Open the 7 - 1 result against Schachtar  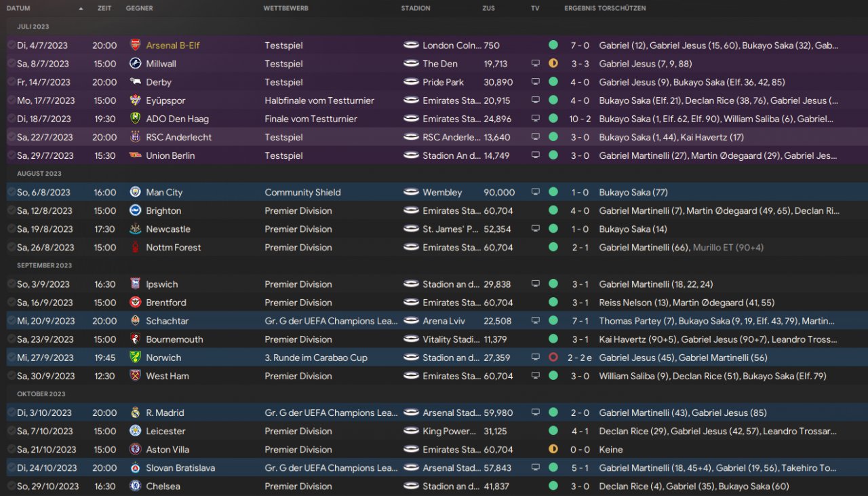point(580,321)
